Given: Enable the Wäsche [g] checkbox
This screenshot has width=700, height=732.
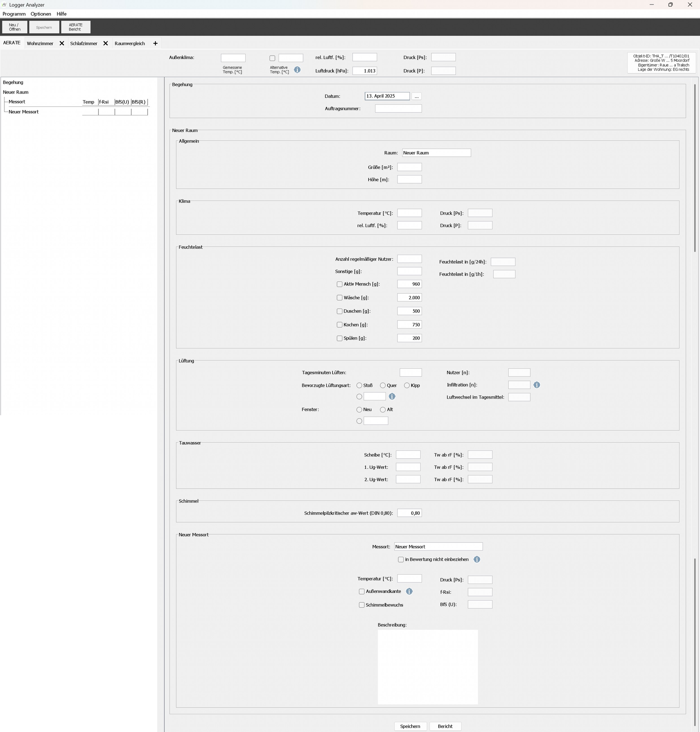Looking at the screenshot, I should coord(340,298).
